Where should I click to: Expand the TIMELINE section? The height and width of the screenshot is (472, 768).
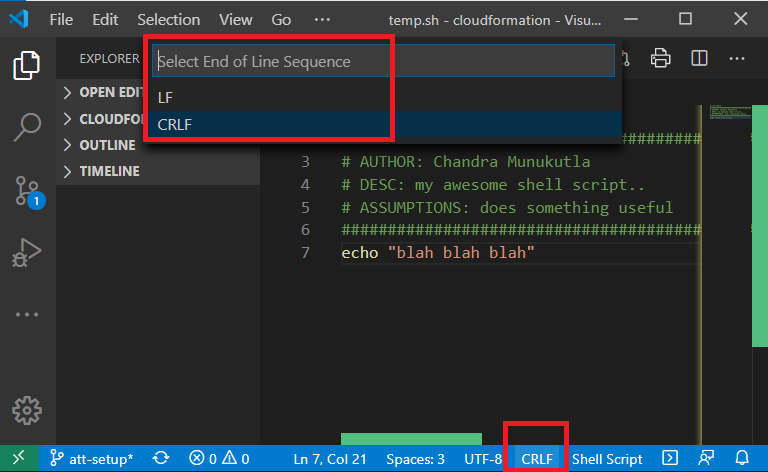point(158,171)
